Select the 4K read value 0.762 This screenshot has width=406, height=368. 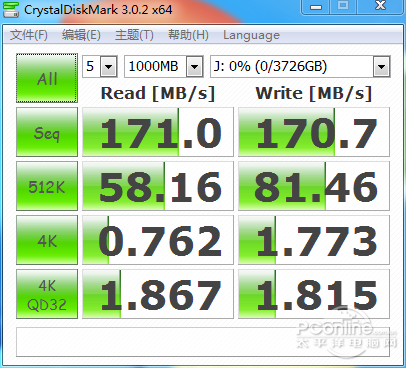point(158,240)
